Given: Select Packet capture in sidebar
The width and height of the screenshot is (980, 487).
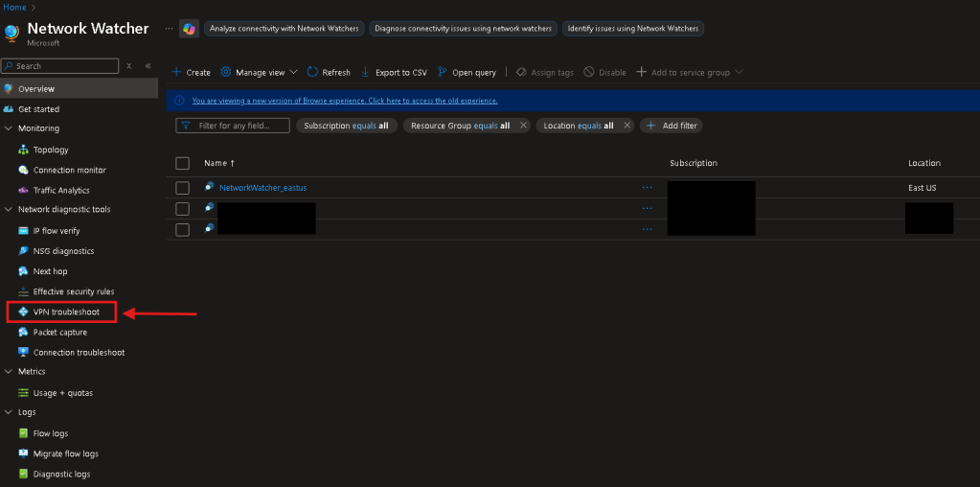Looking at the screenshot, I should point(59,333).
